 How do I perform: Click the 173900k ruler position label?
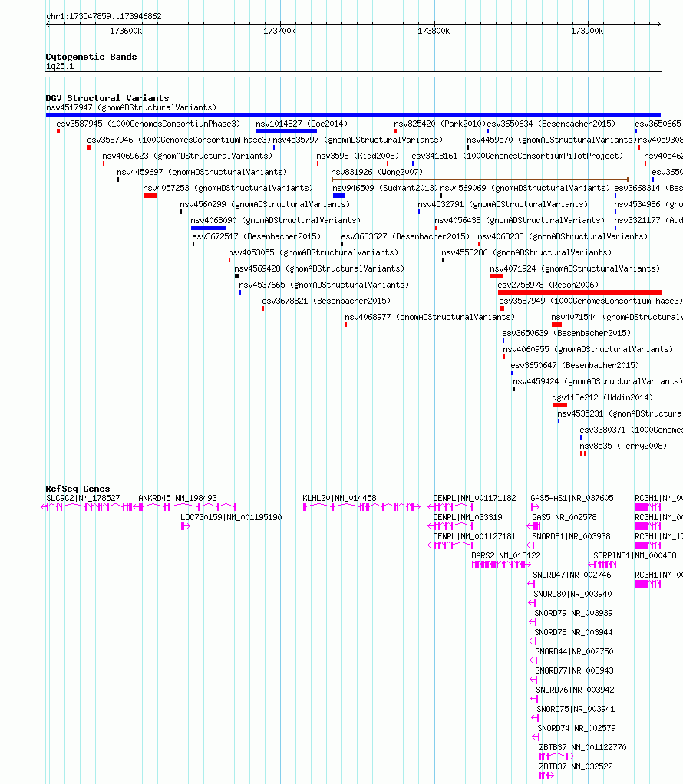coord(587,31)
